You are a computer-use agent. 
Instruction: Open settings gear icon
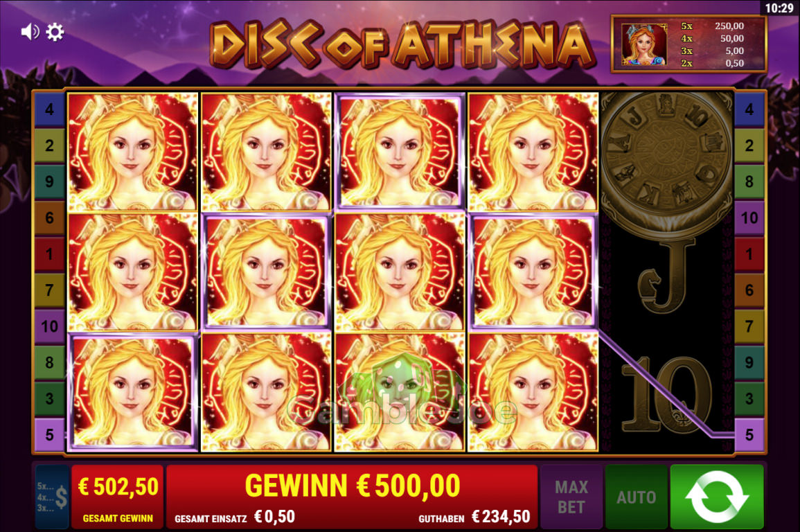55,32
